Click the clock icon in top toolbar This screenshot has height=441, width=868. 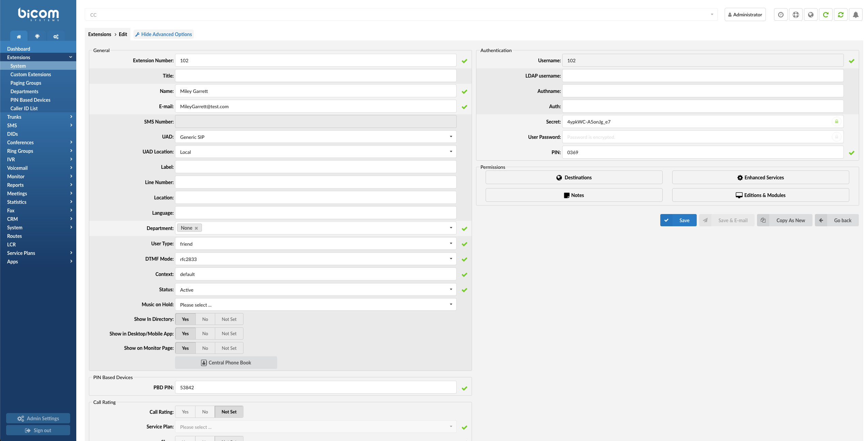tap(780, 15)
